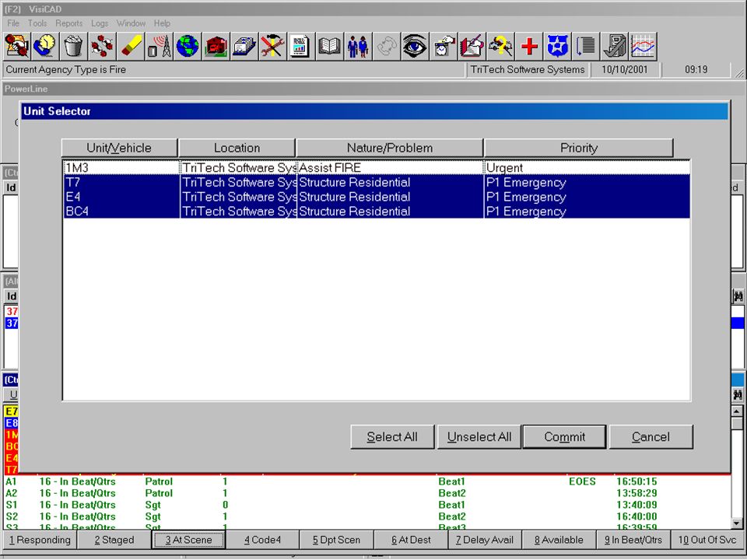Screen dimensions: 747x560
Task: Click the Nature/Problem column header
Action: [390, 148]
